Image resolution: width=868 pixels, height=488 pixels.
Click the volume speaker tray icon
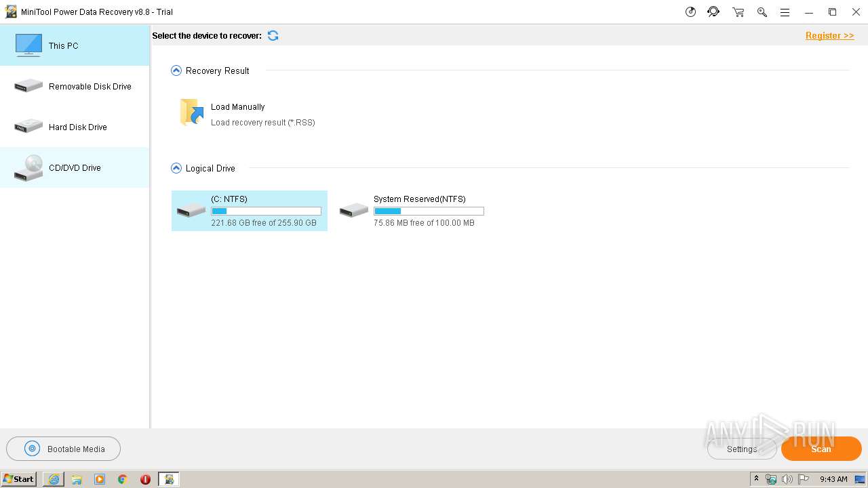pyautogui.click(x=787, y=479)
